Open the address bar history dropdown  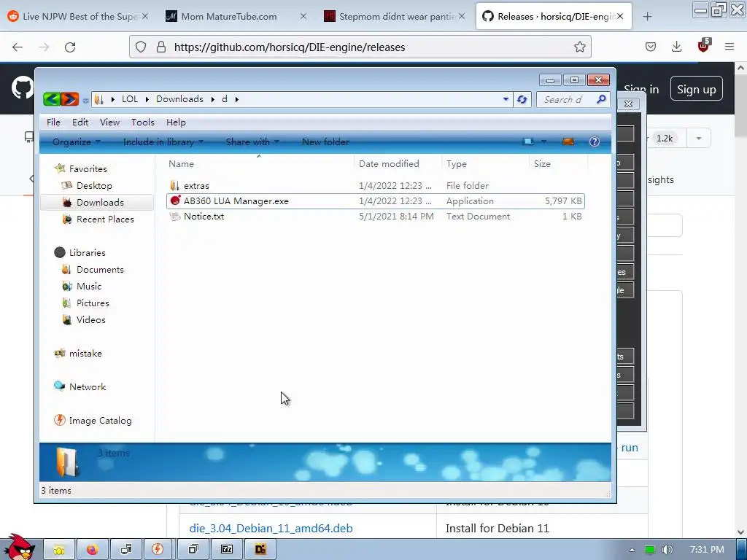pos(506,99)
